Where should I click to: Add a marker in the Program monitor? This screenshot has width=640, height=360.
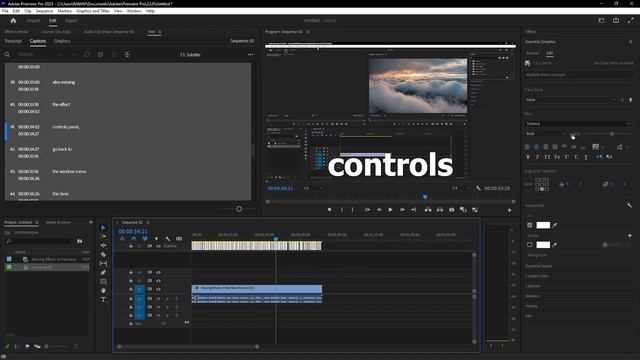329,210
